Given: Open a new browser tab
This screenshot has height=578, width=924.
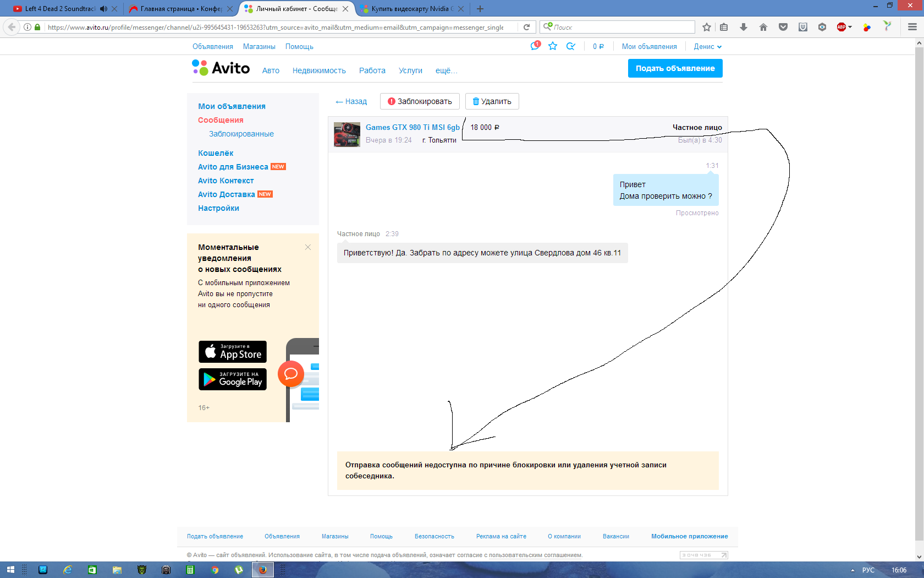Looking at the screenshot, I should [x=480, y=9].
